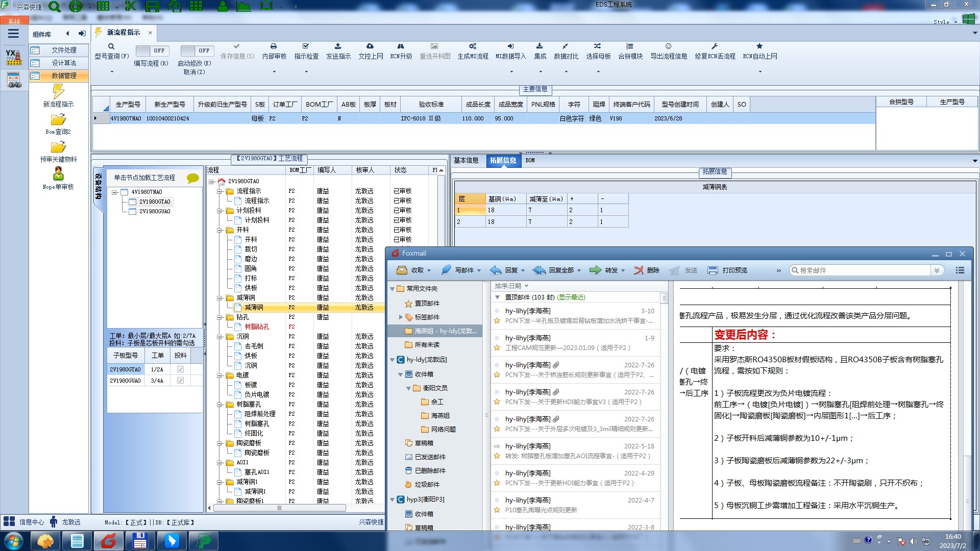Click Foxmail 写邮件 compose icon
This screenshot has height=551, width=980.
(446, 270)
